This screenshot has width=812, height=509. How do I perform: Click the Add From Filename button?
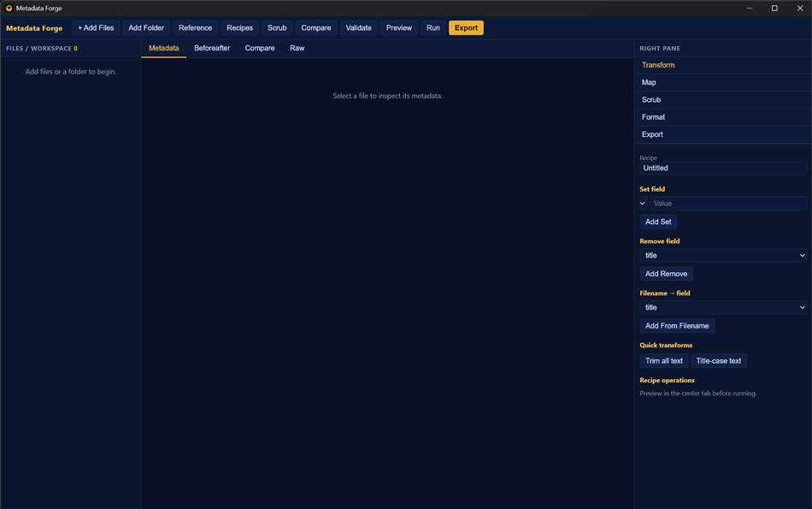[677, 326]
